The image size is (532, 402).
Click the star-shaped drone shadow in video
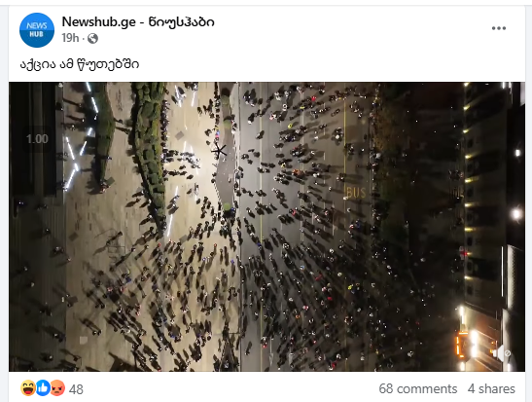219,150
